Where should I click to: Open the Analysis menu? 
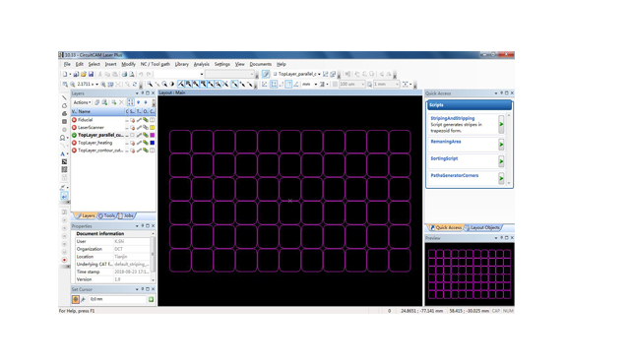coord(201,64)
